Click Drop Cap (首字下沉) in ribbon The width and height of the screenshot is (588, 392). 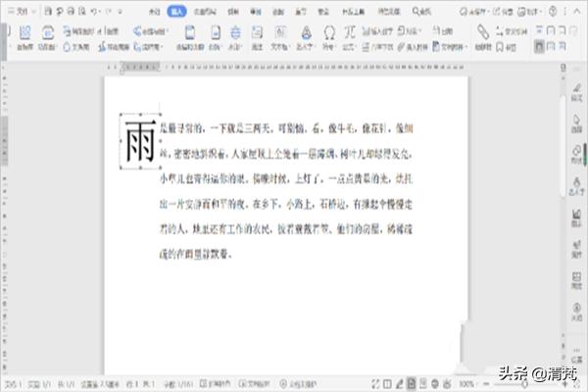[377, 47]
